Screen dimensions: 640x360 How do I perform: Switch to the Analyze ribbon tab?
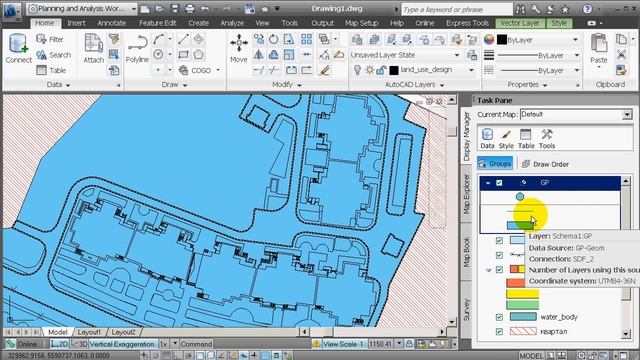[x=232, y=23]
